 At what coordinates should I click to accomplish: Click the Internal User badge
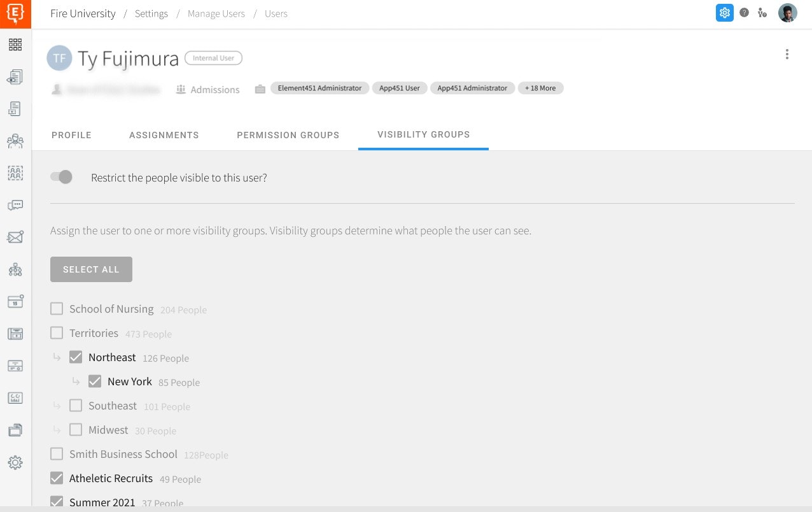click(213, 58)
